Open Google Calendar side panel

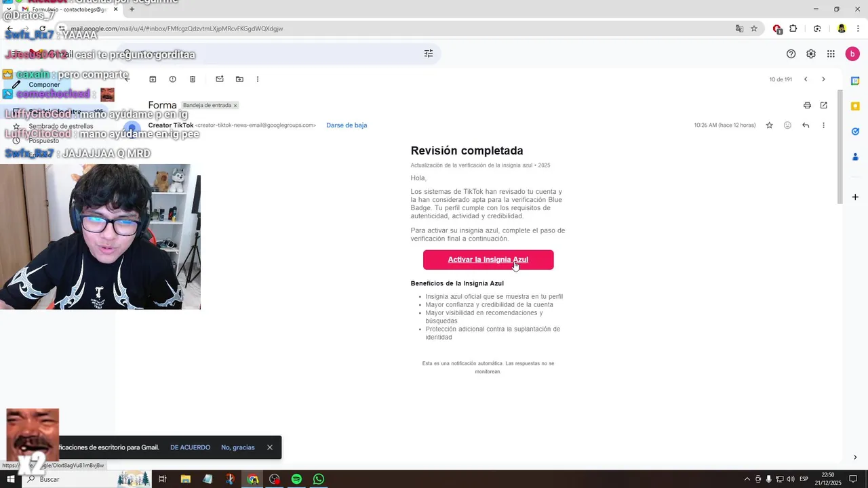855,81
